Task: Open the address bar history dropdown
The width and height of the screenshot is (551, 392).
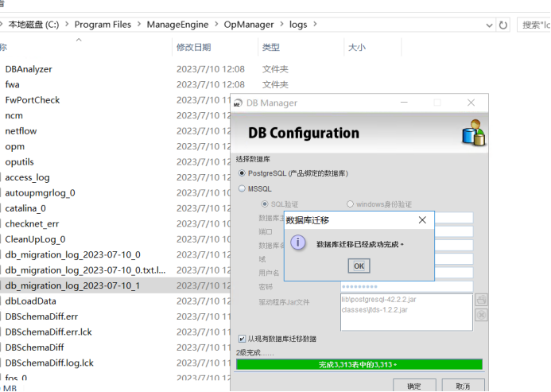Action: coord(489,25)
